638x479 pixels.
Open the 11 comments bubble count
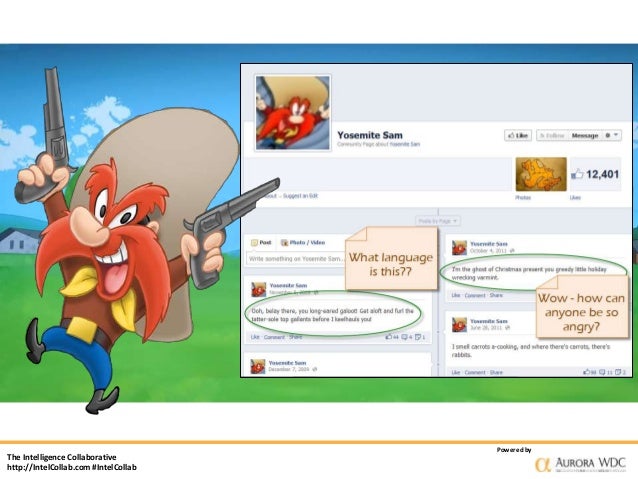[x=606, y=372]
